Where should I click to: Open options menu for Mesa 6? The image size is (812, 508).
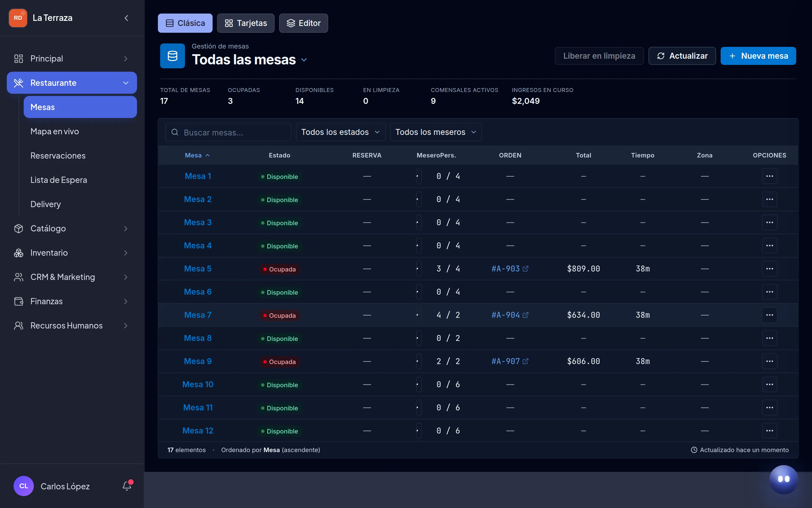click(x=769, y=292)
